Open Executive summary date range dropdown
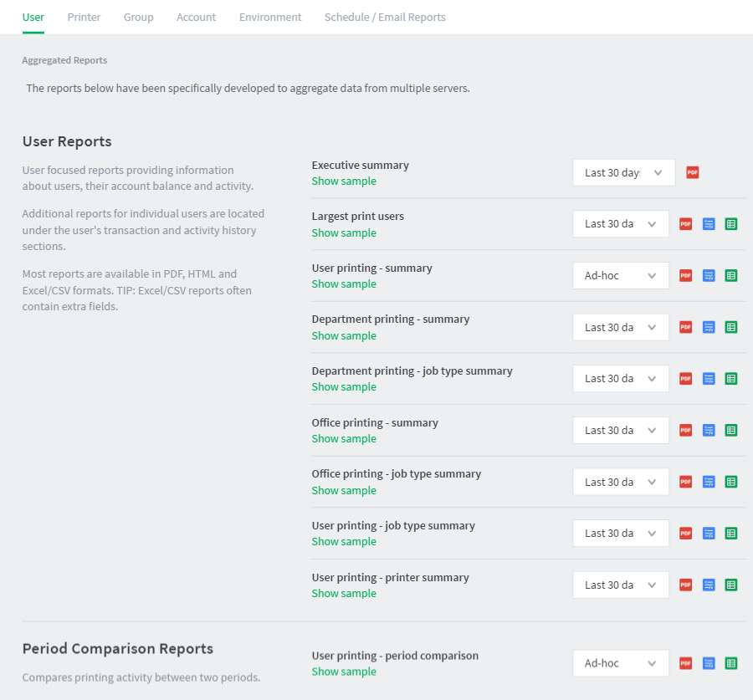Viewport: 753px width, 700px height. click(624, 172)
